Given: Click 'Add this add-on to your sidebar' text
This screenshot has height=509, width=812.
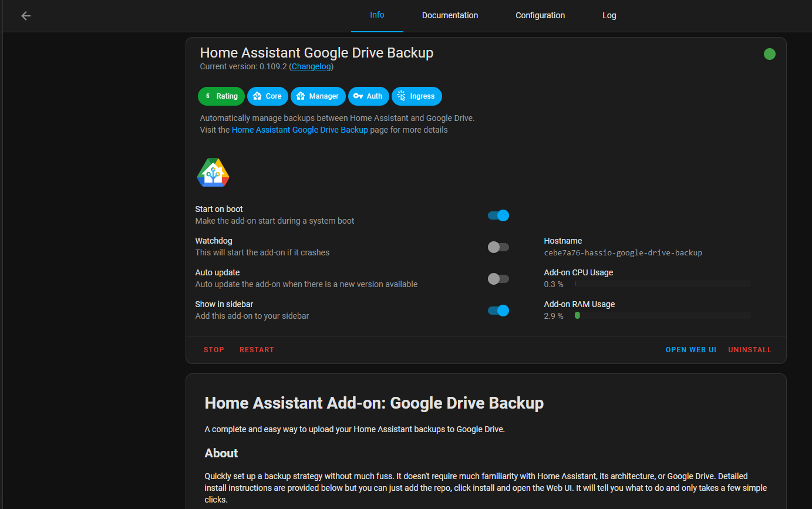Looking at the screenshot, I should (x=252, y=316).
